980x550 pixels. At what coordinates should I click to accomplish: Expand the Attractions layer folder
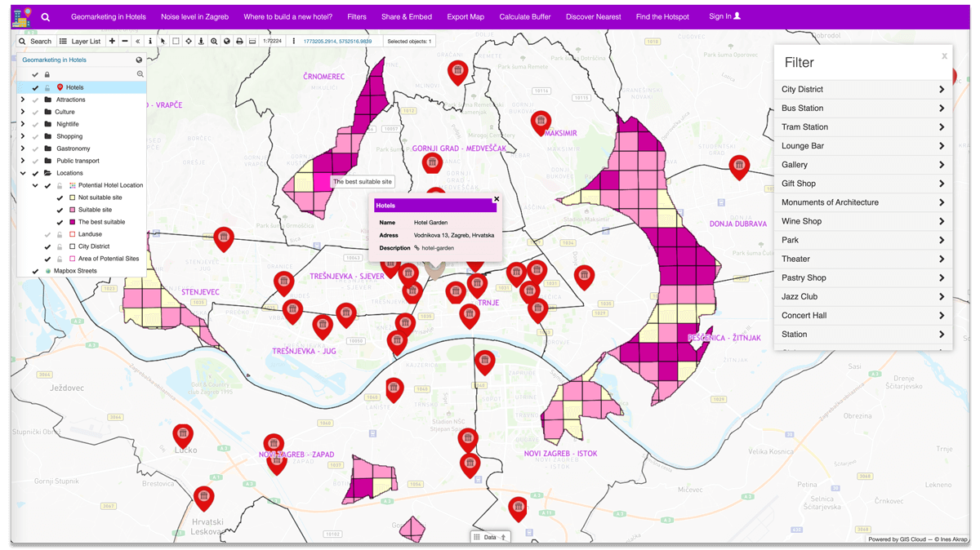[23, 100]
